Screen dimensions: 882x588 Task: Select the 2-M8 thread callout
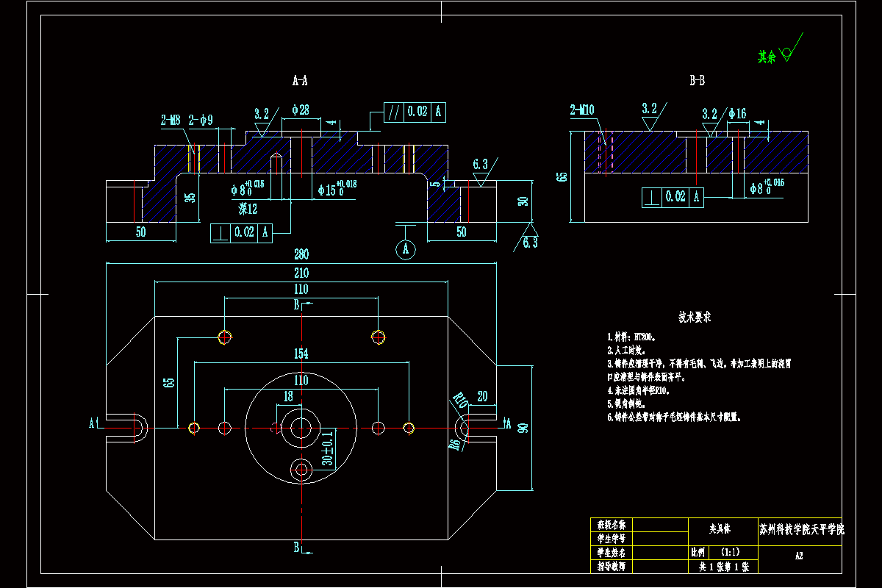click(171, 119)
